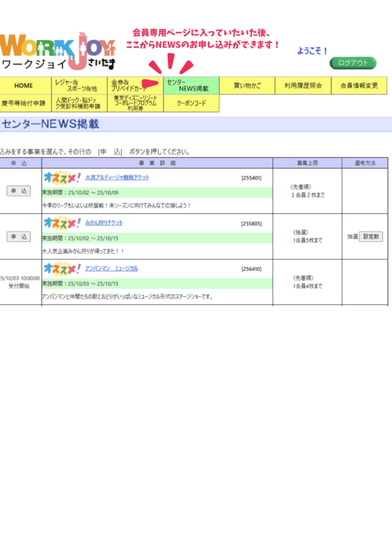This screenshot has width=392, height=555.
Task: Open the アンパンマン ミュージカル link
Action: 112,268
